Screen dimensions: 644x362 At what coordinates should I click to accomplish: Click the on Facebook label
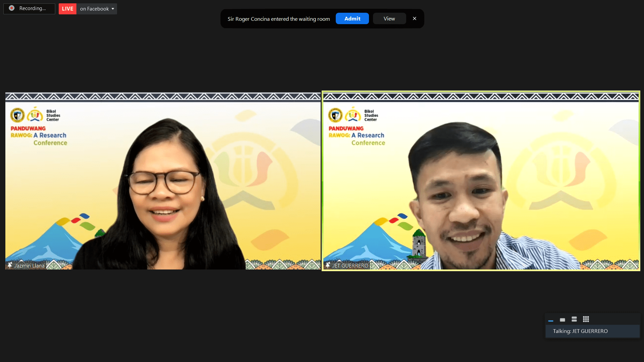point(94,9)
